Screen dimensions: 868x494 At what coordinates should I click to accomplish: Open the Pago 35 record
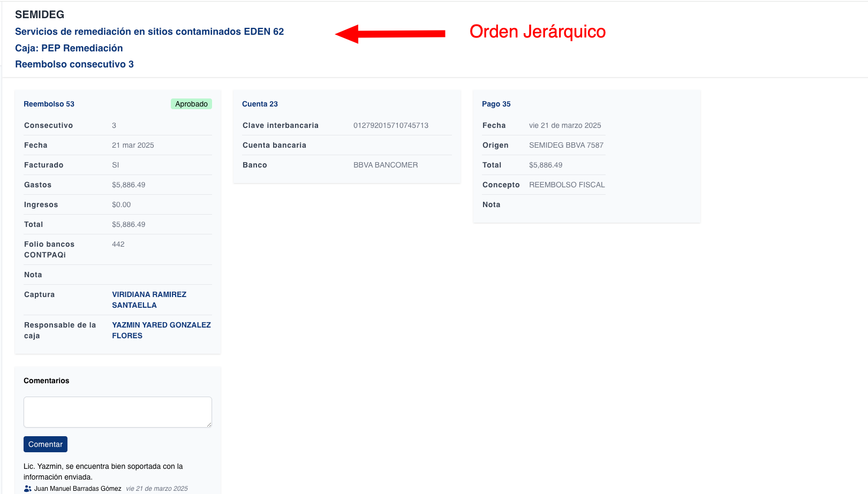496,104
